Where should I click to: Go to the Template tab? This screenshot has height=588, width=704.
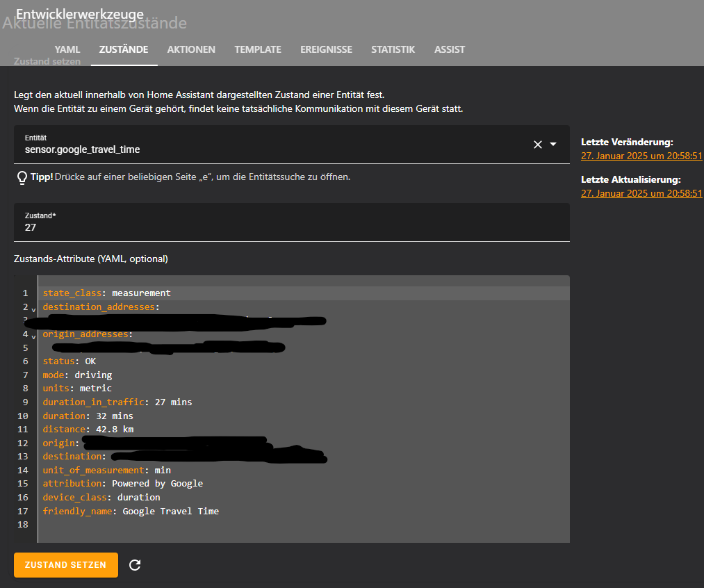click(x=258, y=49)
